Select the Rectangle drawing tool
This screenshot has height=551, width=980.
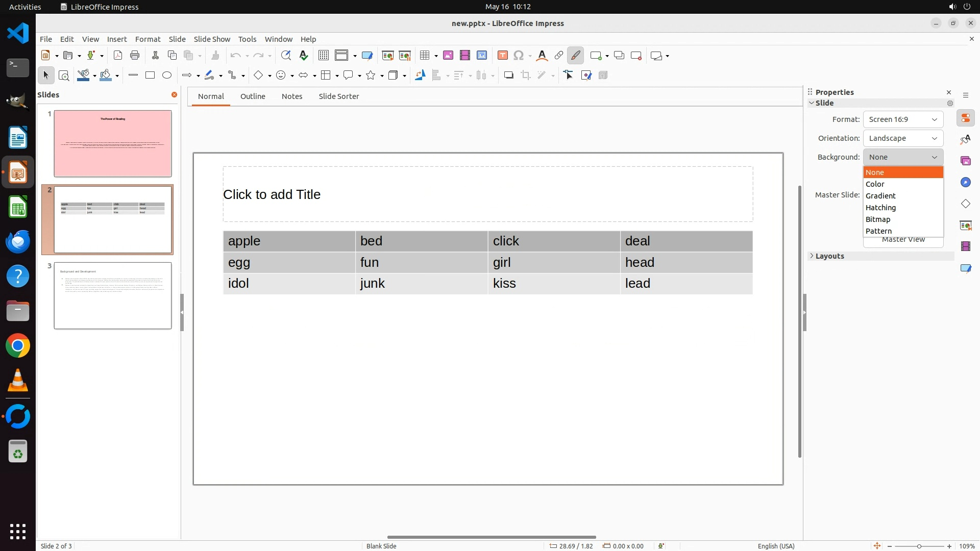(x=150, y=76)
